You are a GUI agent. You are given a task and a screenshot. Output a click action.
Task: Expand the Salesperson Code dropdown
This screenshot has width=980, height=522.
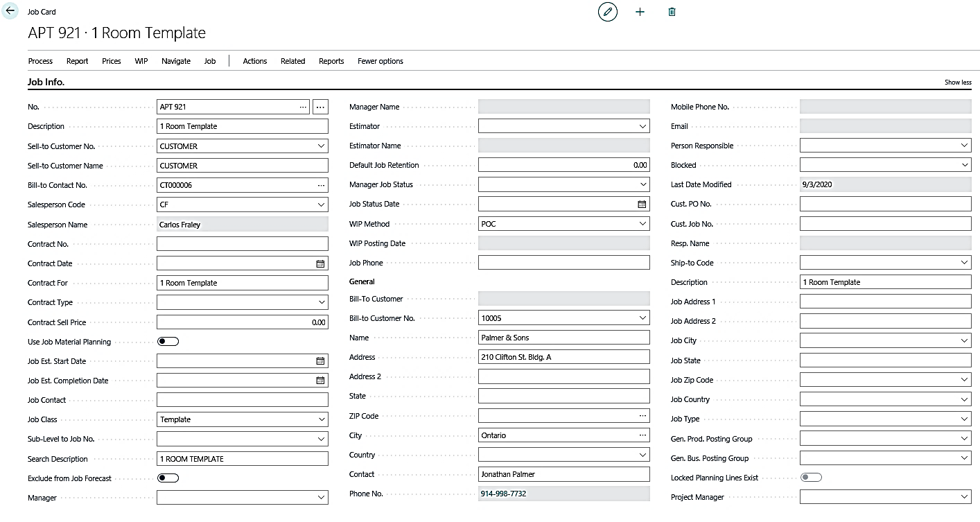[321, 205]
